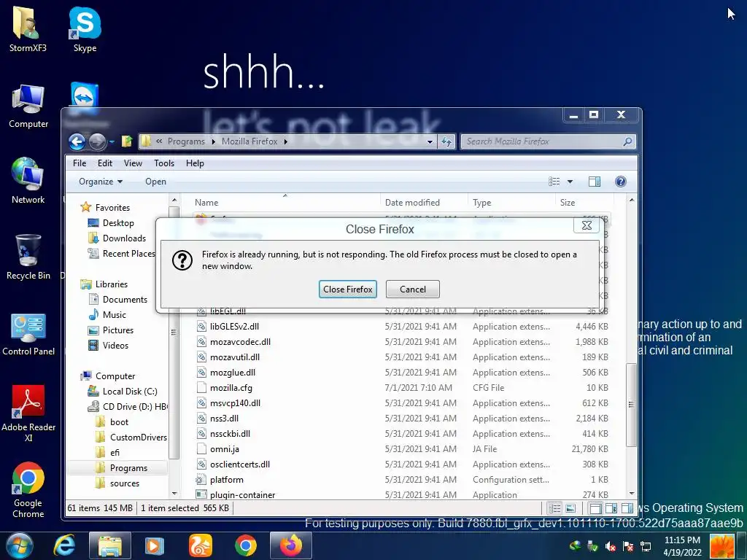The width and height of the screenshot is (747, 560).
Task: Select omni.ja file row
Action: pyautogui.click(x=403, y=448)
